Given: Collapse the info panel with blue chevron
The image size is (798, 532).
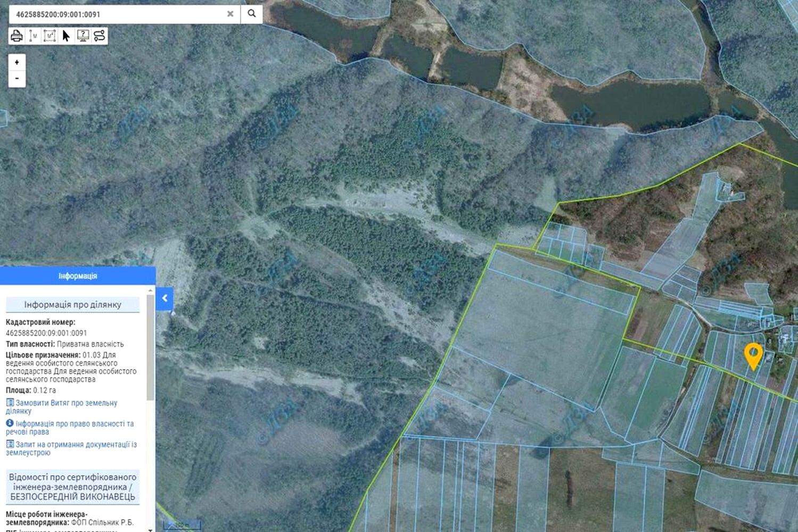Looking at the screenshot, I should tap(165, 298).
